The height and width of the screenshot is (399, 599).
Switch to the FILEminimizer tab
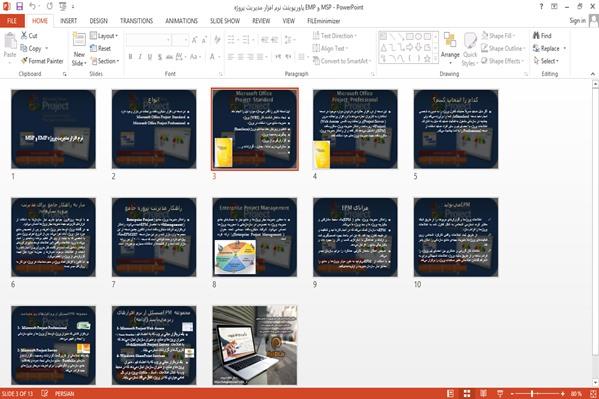coord(324,21)
